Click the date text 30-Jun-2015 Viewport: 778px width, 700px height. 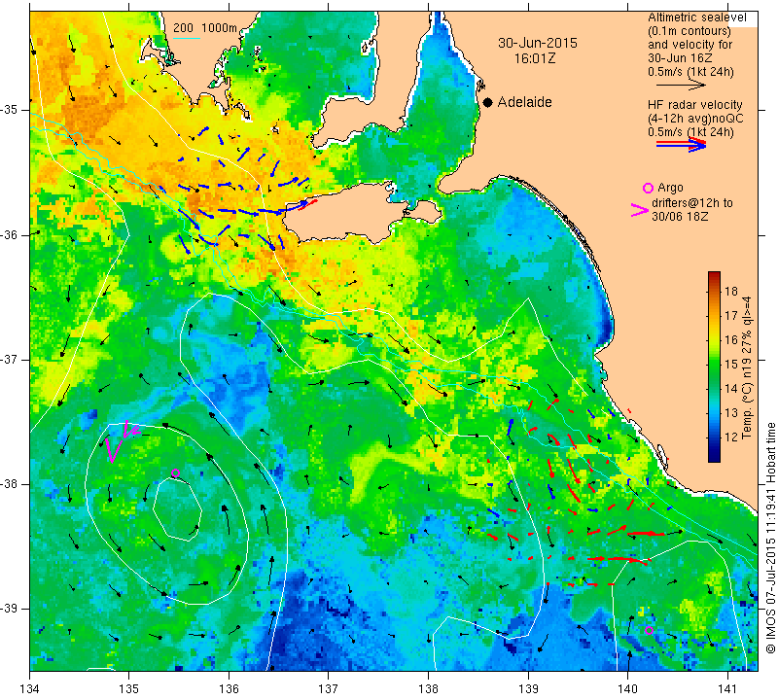[538, 43]
